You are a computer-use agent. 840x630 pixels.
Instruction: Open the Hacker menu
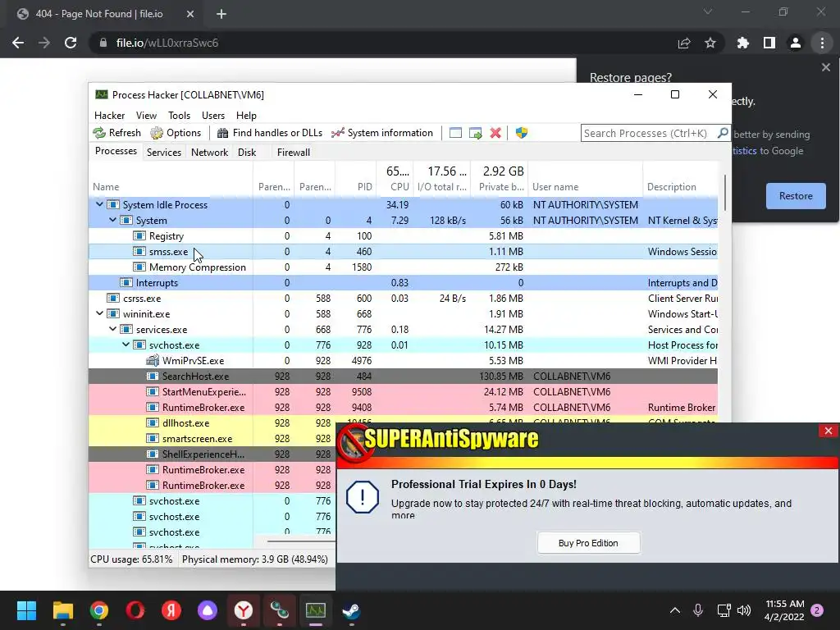pos(109,115)
